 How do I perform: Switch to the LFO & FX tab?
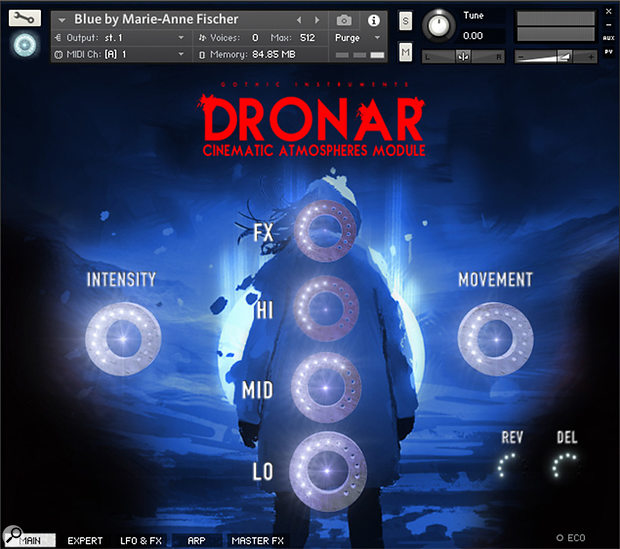[141, 541]
